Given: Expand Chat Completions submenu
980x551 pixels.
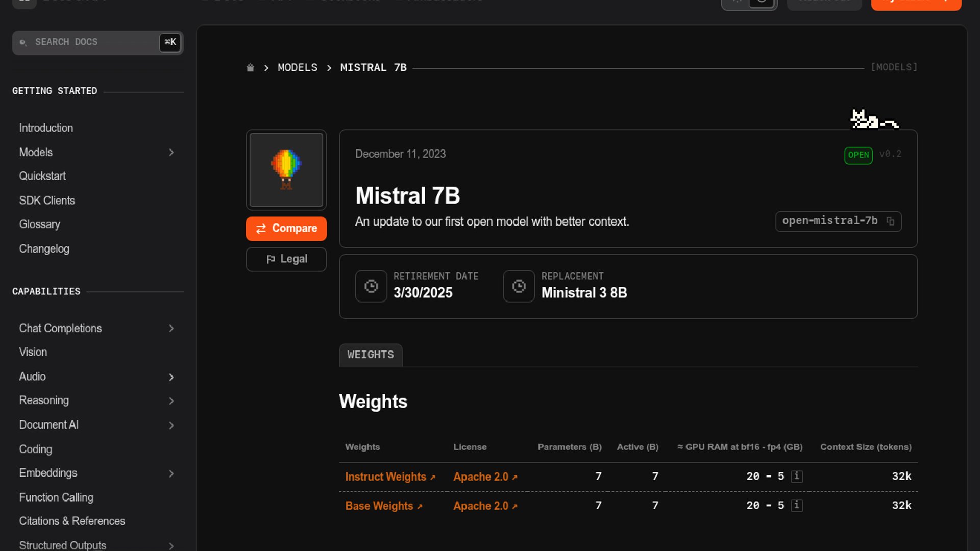Looking at the screenshot, I should [x=171, y=329].
